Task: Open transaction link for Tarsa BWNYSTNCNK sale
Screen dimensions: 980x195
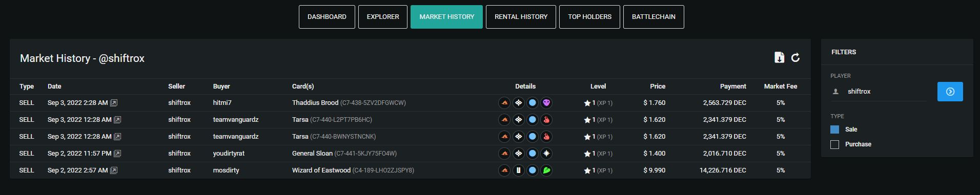Action: [117, 137]
